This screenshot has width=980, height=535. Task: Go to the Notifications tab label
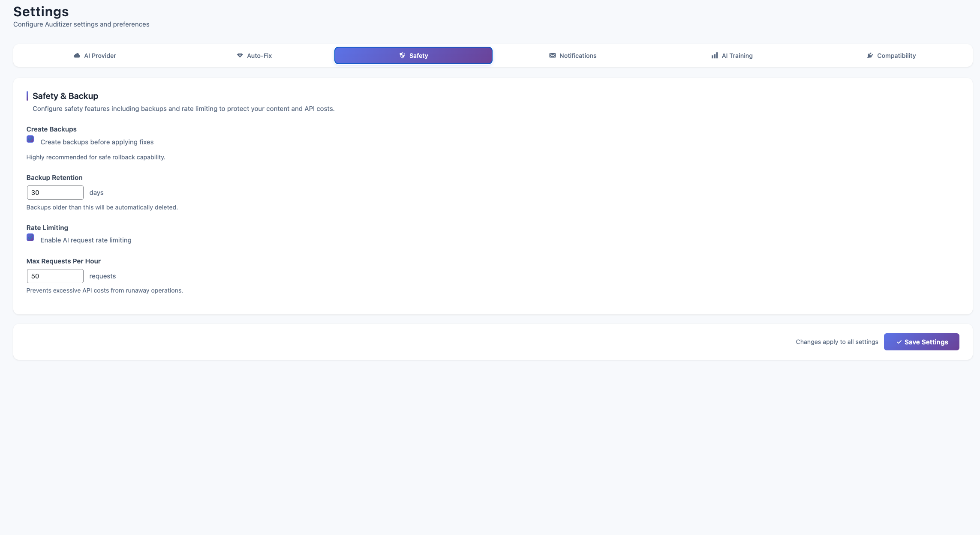pyautogui.click(x=577, y=56)
